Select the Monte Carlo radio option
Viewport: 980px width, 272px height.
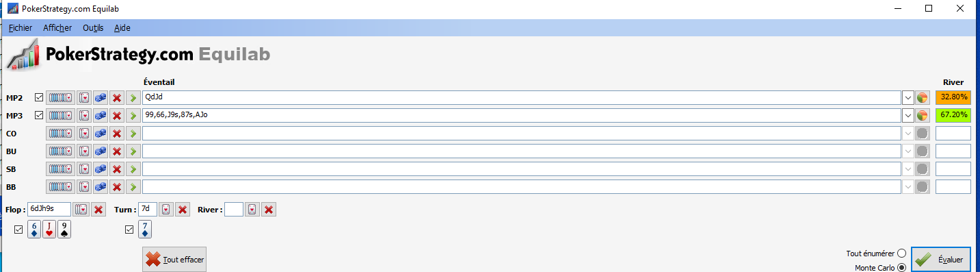pyautogui.click(x=901, y=267)
